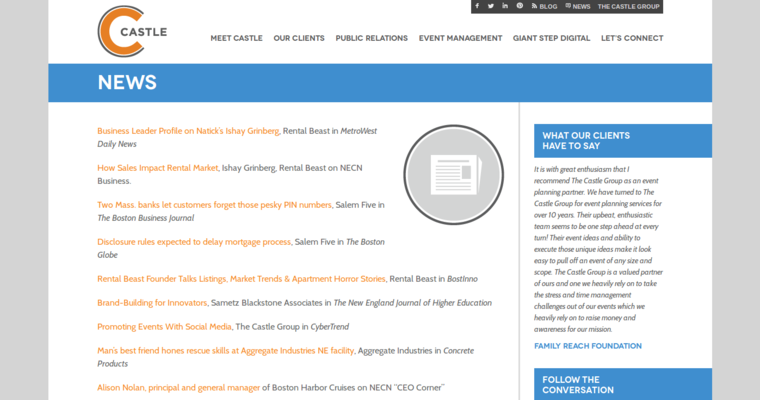
Task: Open Promoting Events With Social Media article
Action: pos(164,326)
